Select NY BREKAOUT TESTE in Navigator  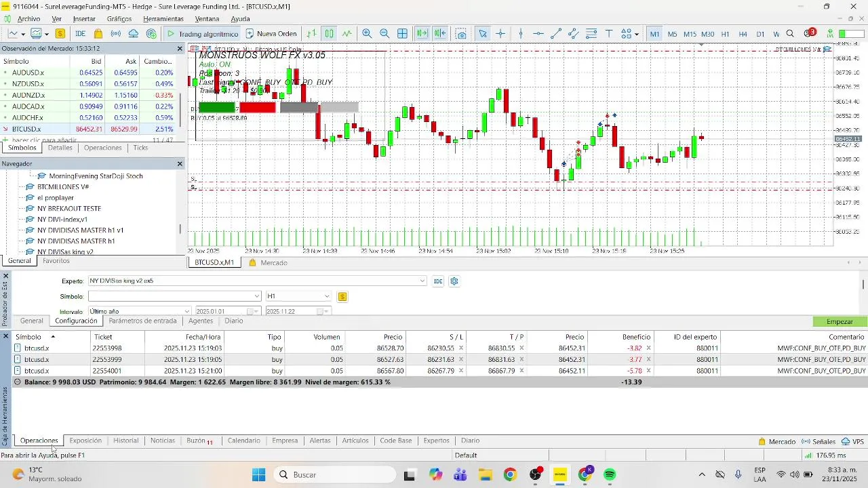[x=69, y=209]
